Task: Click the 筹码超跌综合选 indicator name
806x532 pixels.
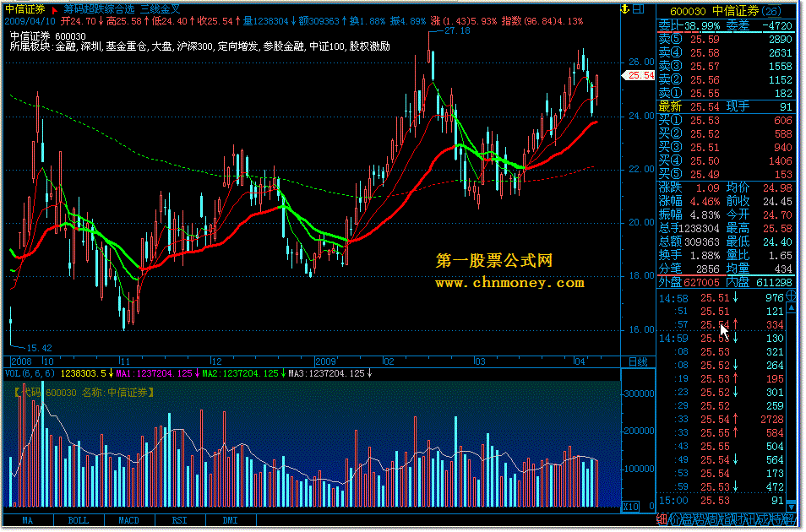Action: pyautogui.click(x=99, y=9)
